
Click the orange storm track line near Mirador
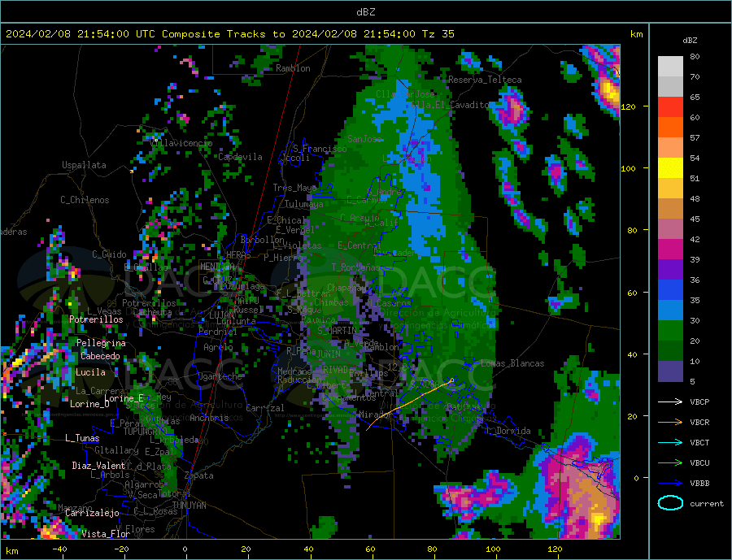(410, 403)
